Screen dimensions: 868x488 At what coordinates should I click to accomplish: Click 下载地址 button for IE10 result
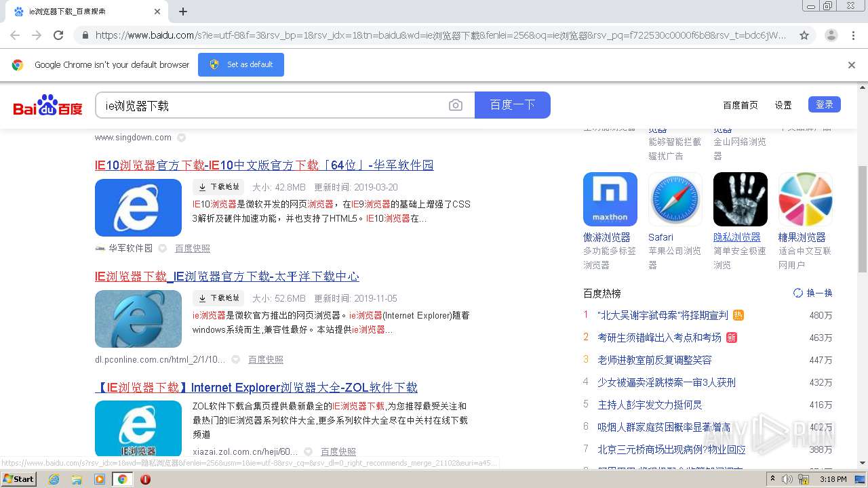218,187
